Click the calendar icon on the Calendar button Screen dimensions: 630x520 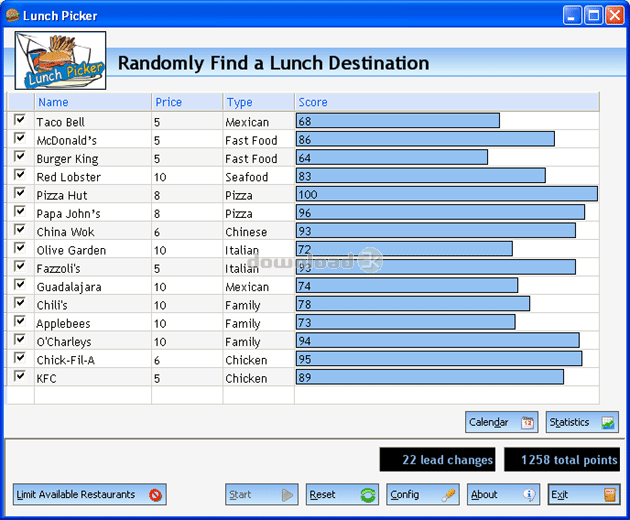(527, 422)
